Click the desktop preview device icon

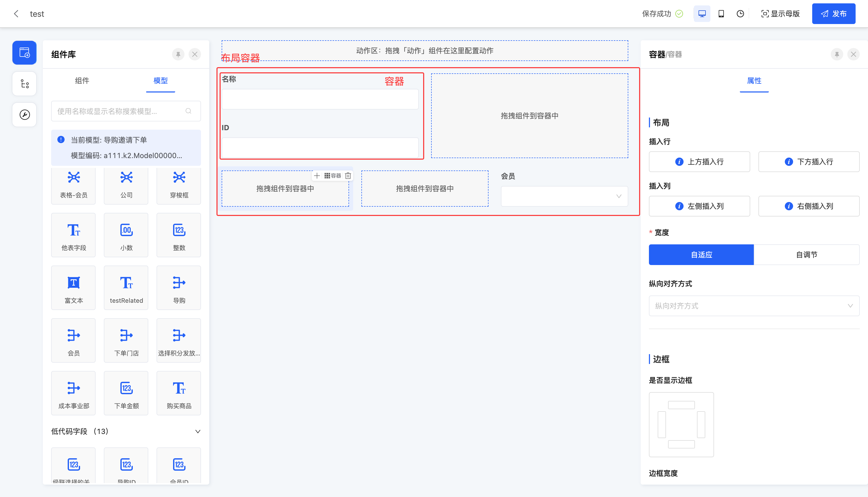(702, 14)
